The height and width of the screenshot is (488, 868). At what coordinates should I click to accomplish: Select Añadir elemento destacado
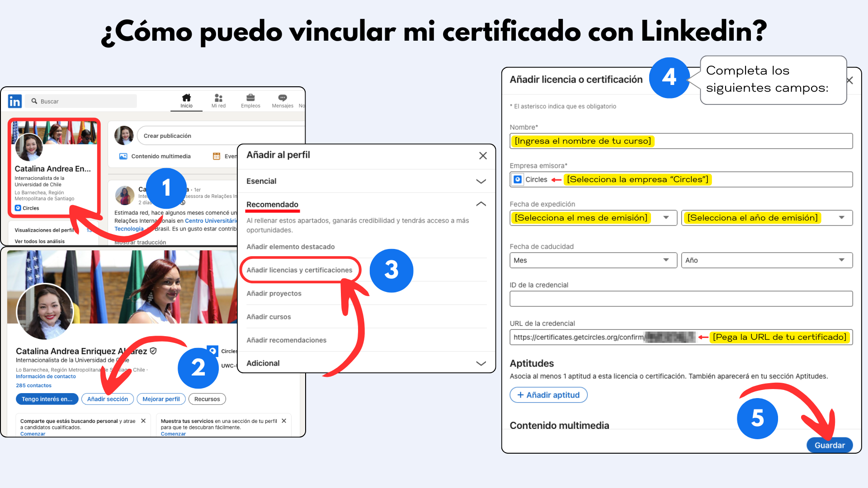click(x=291, y=247)
